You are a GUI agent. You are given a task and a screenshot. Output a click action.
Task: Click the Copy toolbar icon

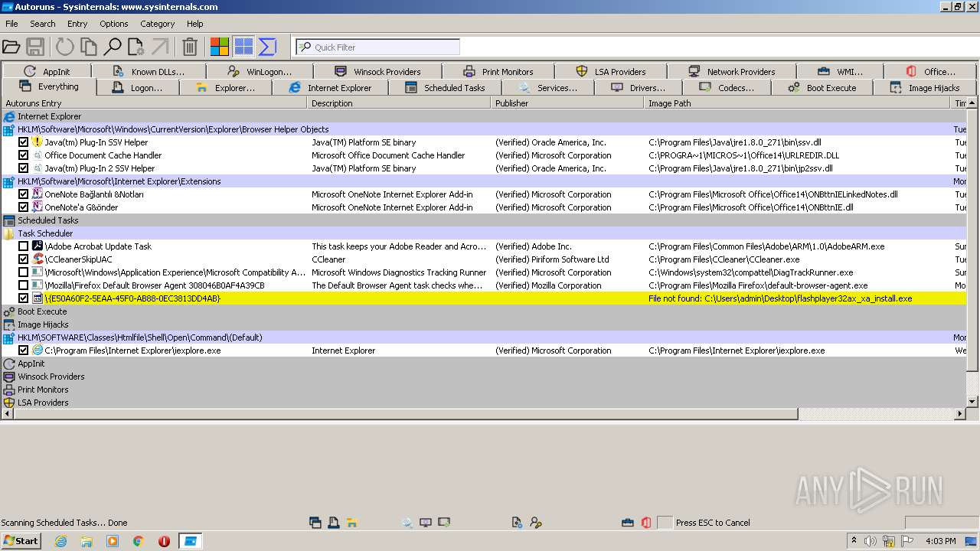click(89, 47)
